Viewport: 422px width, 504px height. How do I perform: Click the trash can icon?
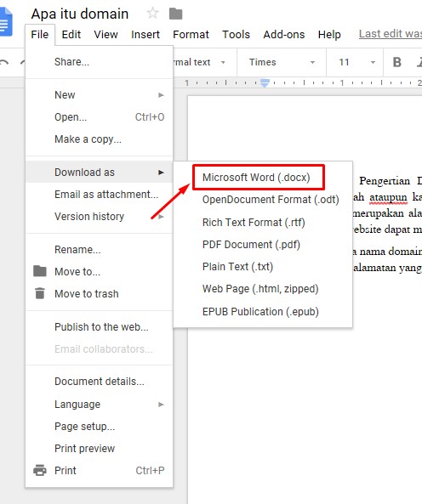tap(40, 293)
